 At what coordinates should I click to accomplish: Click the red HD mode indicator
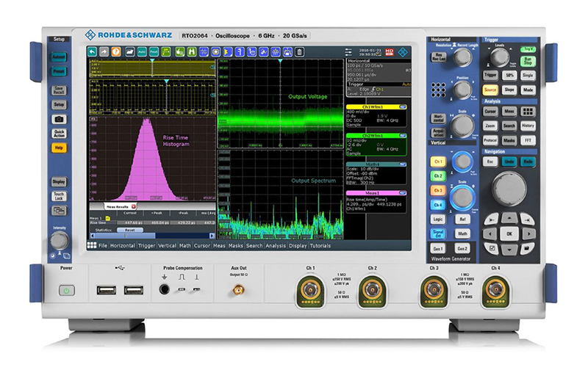point(390,52)
